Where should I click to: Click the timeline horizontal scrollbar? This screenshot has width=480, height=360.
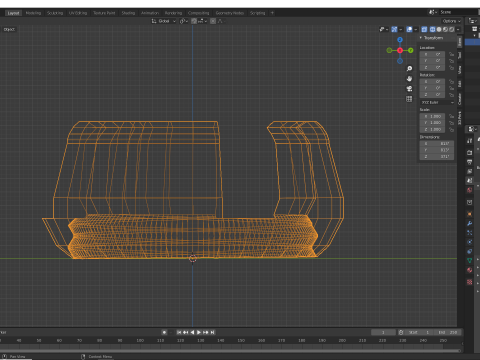(x=230, y=351)
